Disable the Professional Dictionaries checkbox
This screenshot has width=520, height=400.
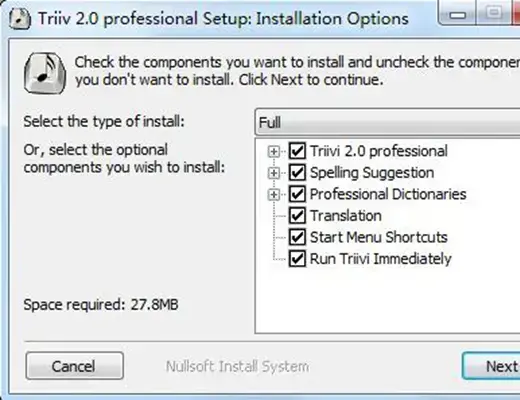point(297,194)
